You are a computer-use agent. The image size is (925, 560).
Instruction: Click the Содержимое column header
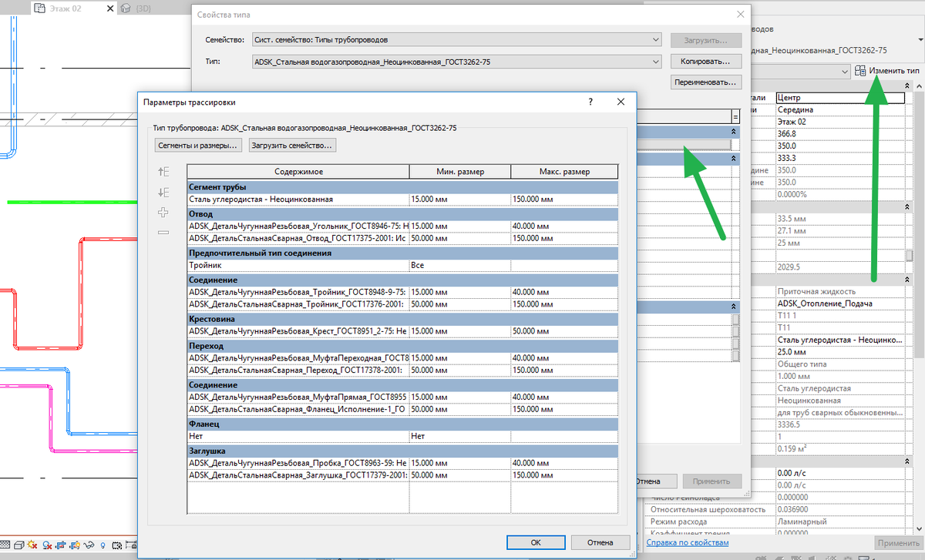(x=298, y=172)
